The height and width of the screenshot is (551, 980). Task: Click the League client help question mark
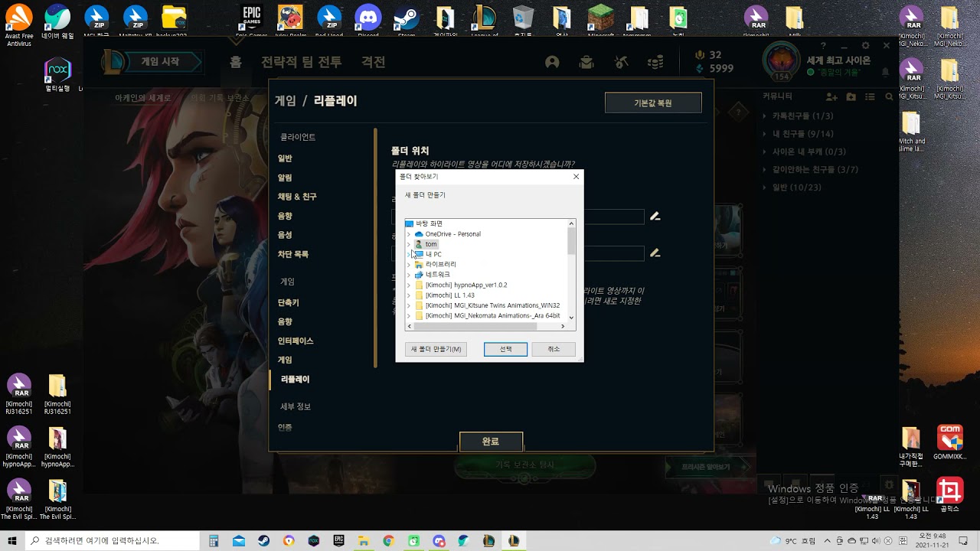coord(823,46)
